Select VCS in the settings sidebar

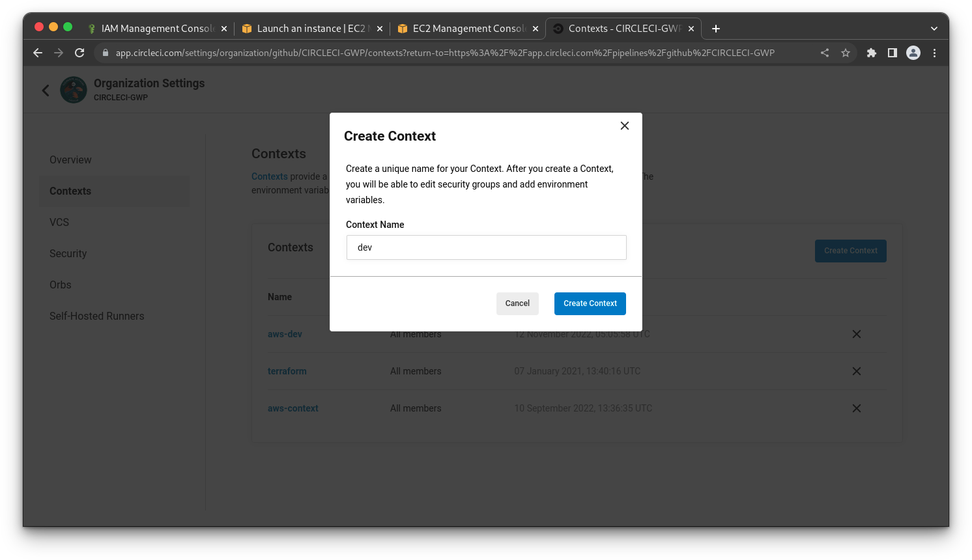(x=59, y=222)
